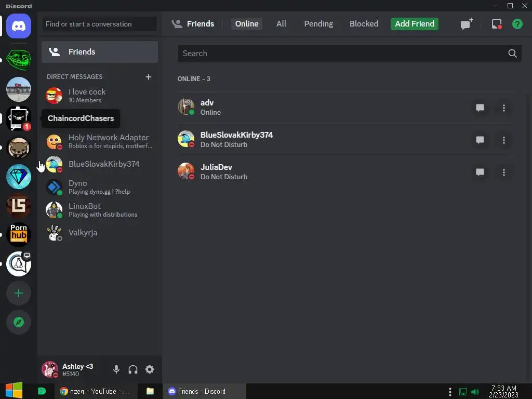Toggle headphones deafen
The width and height of the screenshot is (532, 399).
(x=133, y=369)
